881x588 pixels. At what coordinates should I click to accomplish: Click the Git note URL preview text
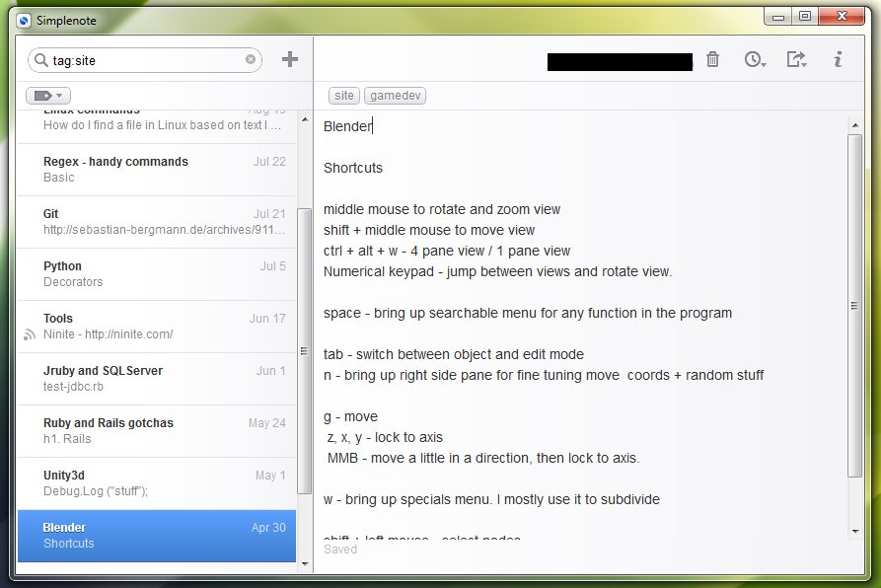click(x=164, y=230)
